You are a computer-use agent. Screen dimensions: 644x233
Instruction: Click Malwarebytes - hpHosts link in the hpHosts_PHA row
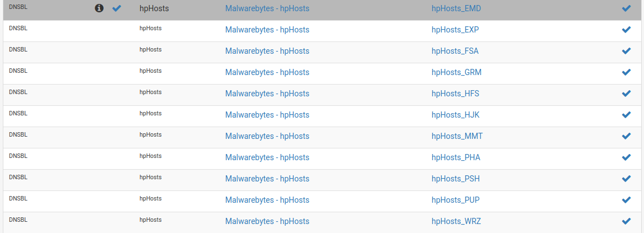point(267,157)
